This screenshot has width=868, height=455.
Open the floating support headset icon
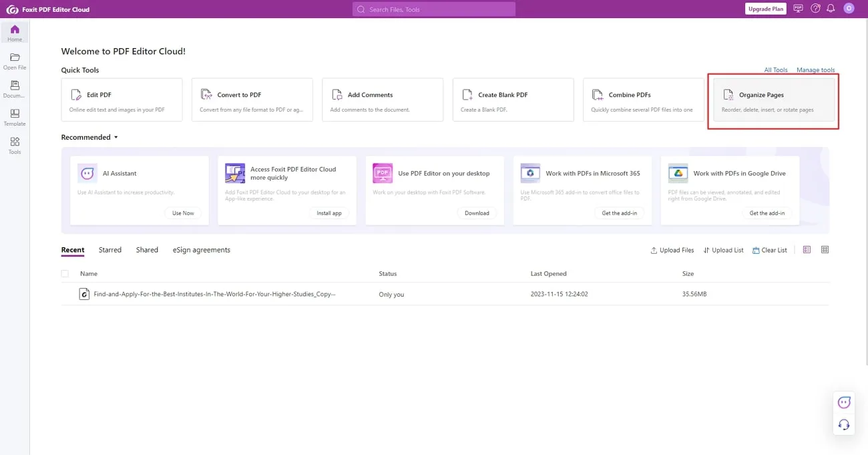pos(844,424)
